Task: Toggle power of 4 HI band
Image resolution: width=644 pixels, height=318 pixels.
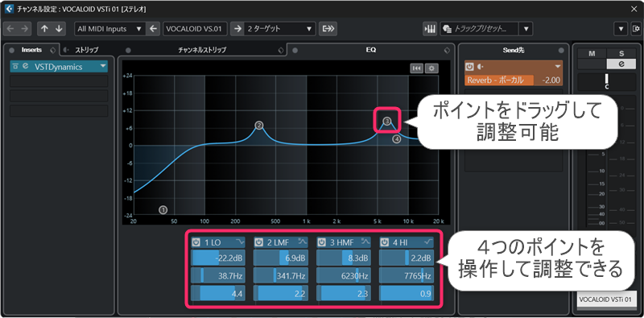Action: [x=385, y=242]
